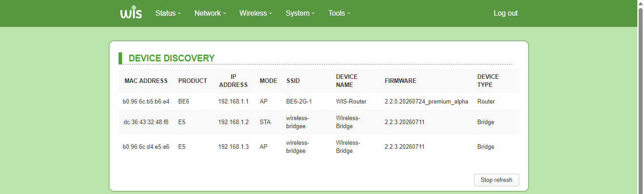Click the FIRMWARE column header

400,81
